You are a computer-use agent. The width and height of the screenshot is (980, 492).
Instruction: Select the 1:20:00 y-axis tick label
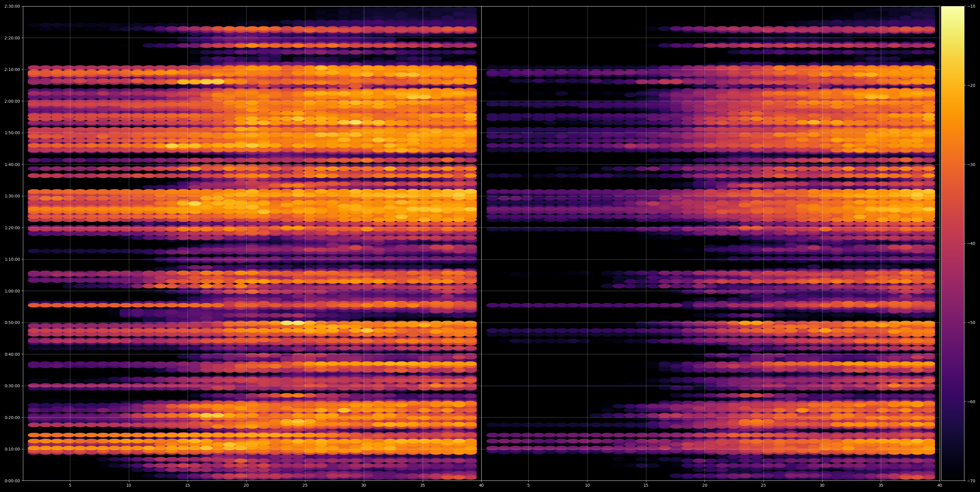pos(12,227)
